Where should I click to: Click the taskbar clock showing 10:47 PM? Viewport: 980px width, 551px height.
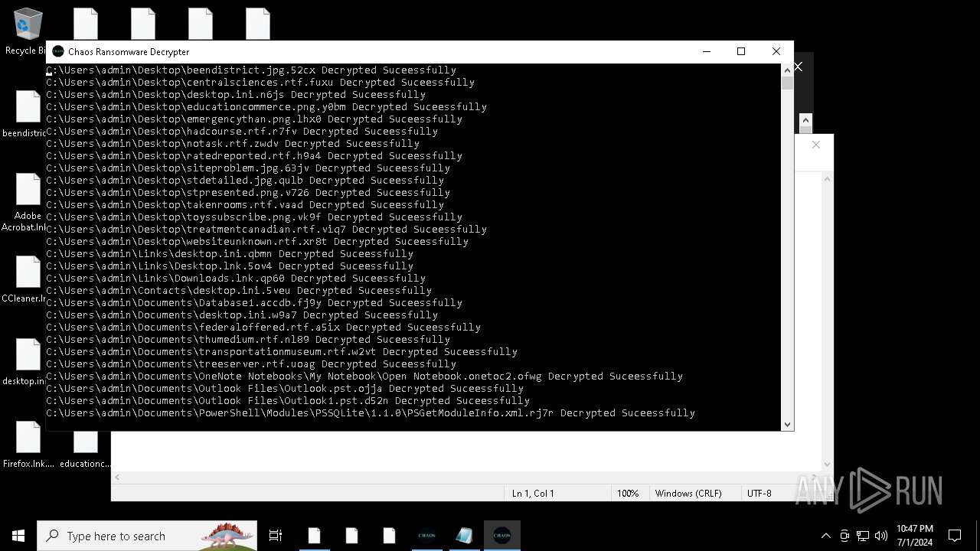click(915, 536)
